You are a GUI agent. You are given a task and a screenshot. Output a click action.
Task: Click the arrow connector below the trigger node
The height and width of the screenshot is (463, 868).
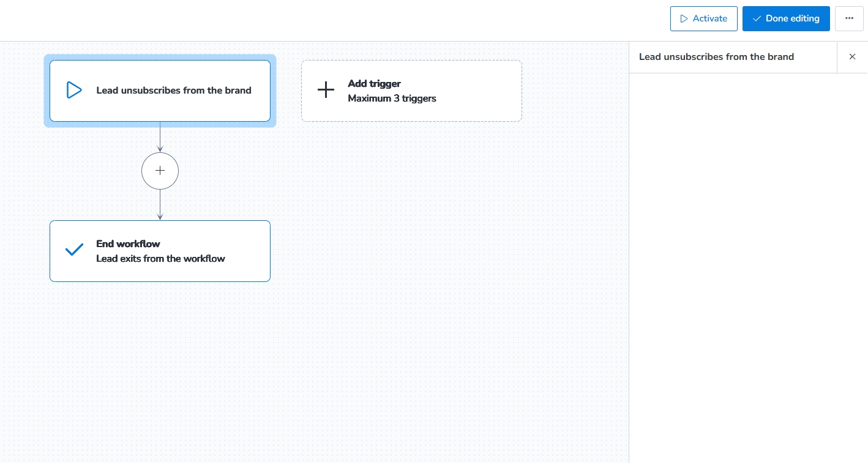(160, 138)
